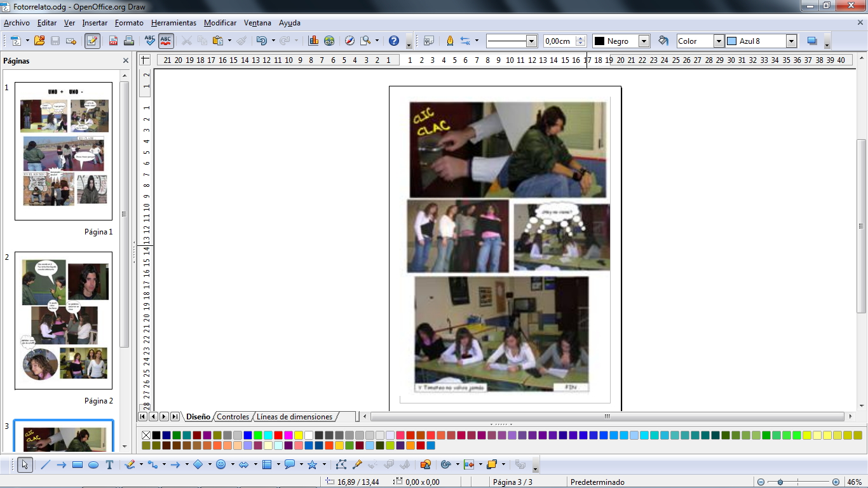Click the zoom out minus button
The image size is (868, 488).
761,482
